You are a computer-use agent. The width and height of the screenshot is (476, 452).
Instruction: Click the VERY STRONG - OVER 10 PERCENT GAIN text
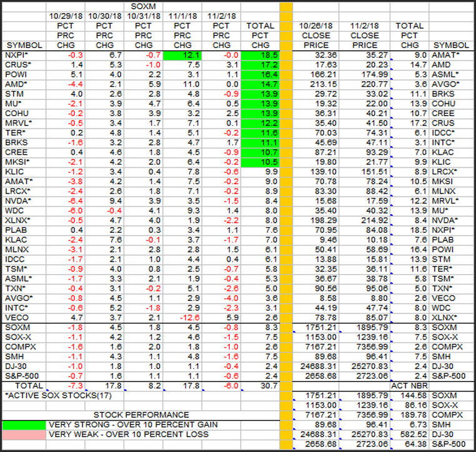(133, 425)
